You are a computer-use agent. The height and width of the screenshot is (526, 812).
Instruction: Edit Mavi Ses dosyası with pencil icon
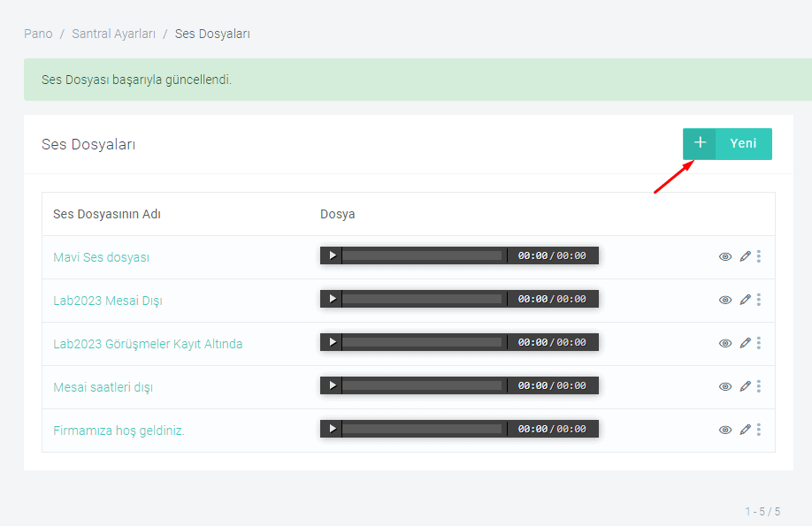tap(745, 256)
